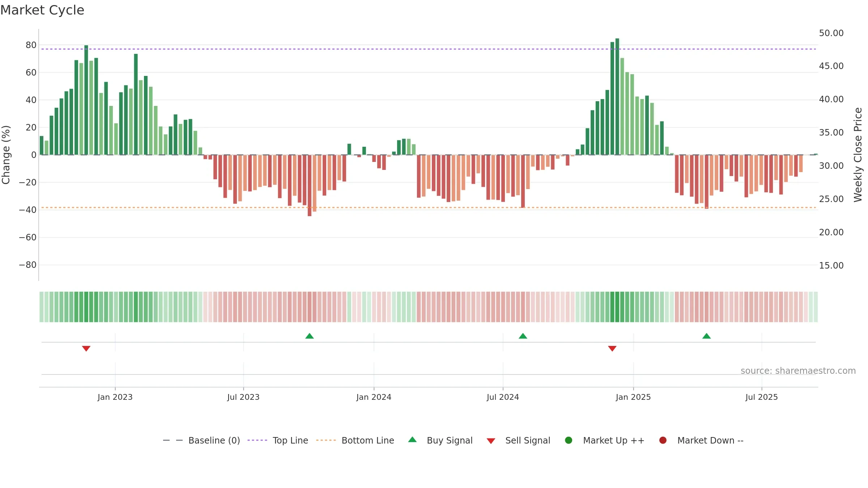Viewport: 868px width, 488px height.
Task: Click the Jan 2025 axis label
Action: (633, 397)
